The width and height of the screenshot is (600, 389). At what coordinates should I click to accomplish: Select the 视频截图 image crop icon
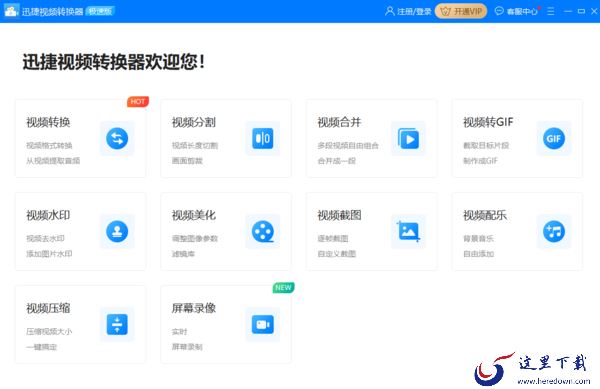pos(408,231)
